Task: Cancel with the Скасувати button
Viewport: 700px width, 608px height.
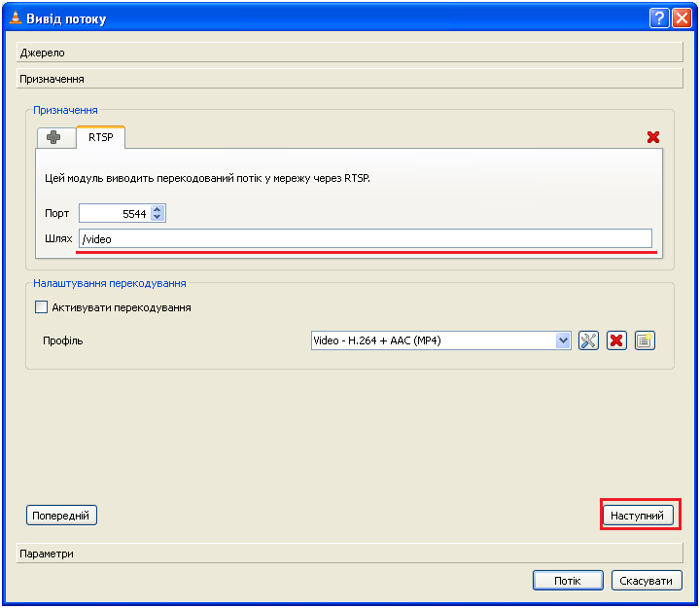Action: (x=646, y=581)
